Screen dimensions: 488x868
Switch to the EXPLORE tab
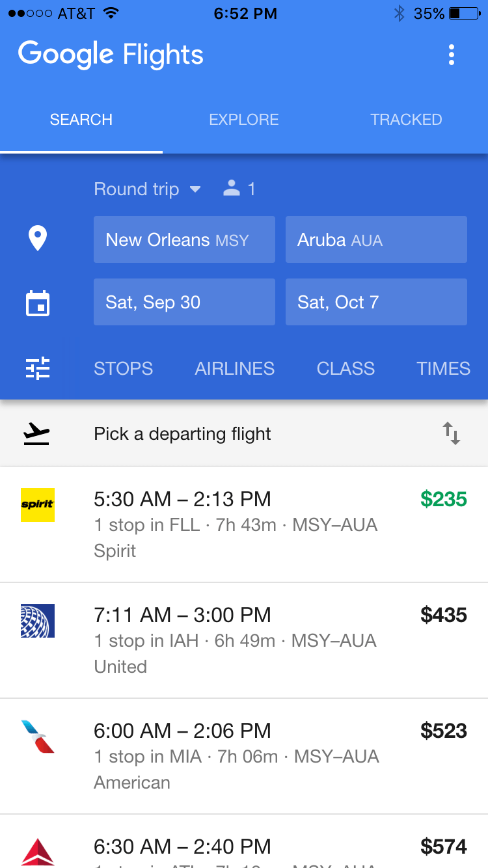244,120
